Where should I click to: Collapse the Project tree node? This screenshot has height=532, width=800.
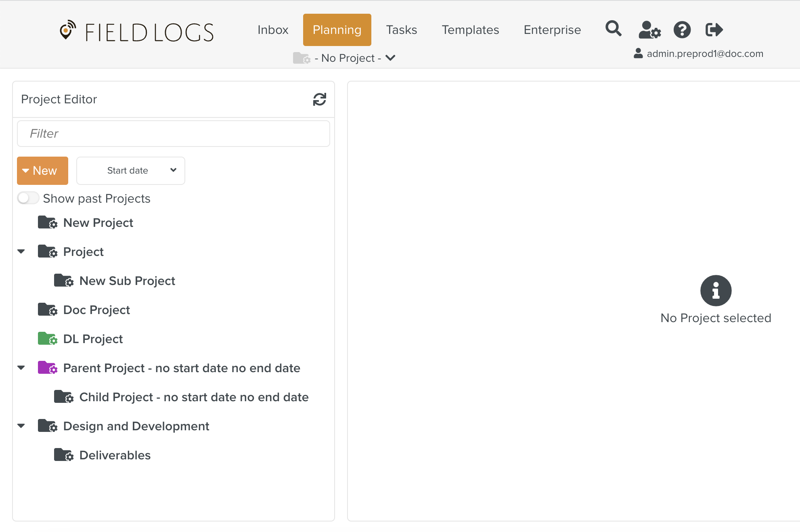coord(21,251)
